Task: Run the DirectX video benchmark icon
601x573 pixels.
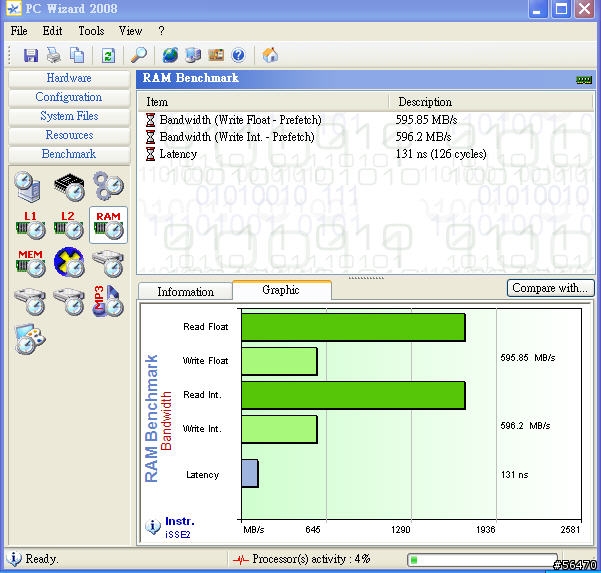Action: [x=69, y=263]
